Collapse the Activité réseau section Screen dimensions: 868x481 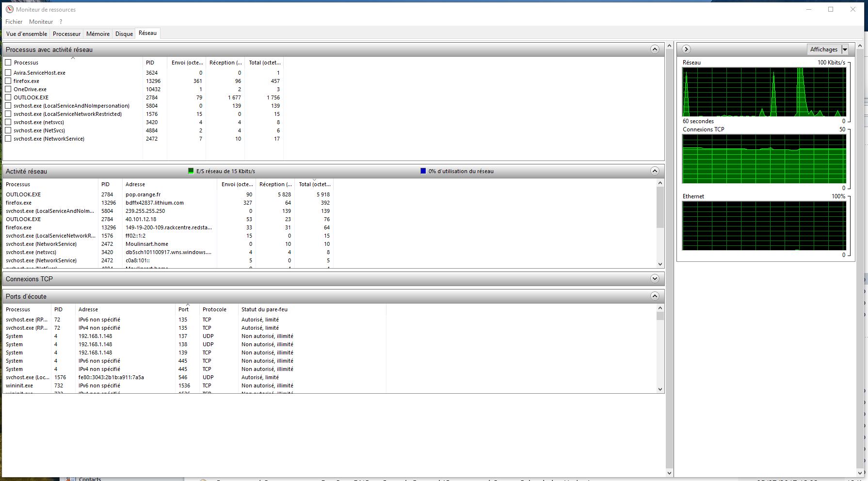(655, 171)
